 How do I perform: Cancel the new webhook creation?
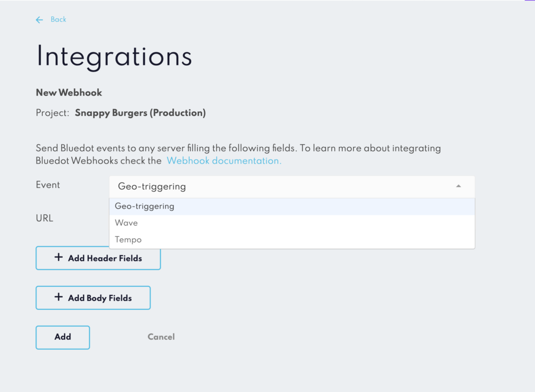(x=161, y=337)
